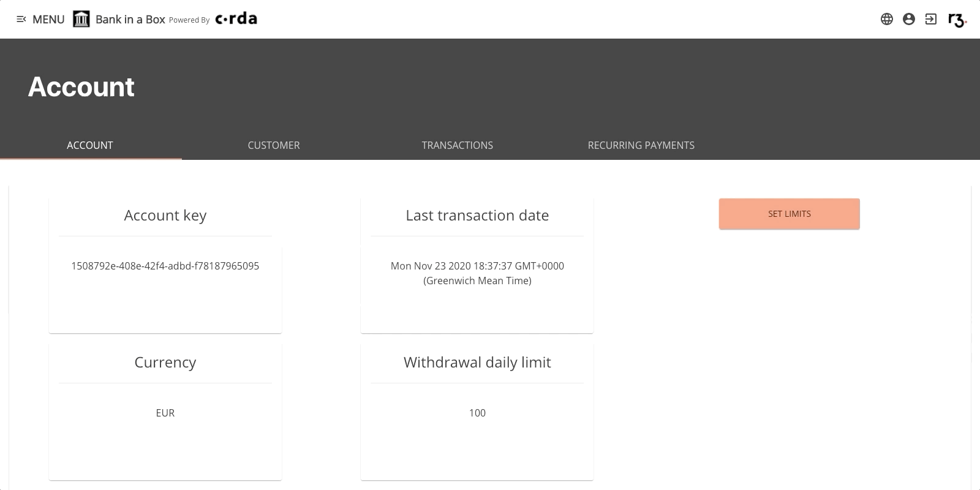Click the SET LIMITS button
The width and height of the screenshot is (980, 490).
[790, 214]
